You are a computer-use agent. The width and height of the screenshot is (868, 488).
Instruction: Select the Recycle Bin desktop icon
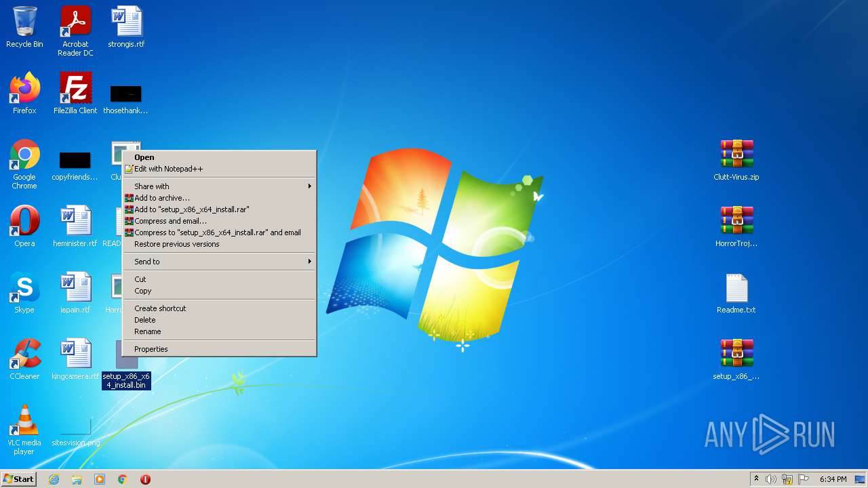point(24,27)
